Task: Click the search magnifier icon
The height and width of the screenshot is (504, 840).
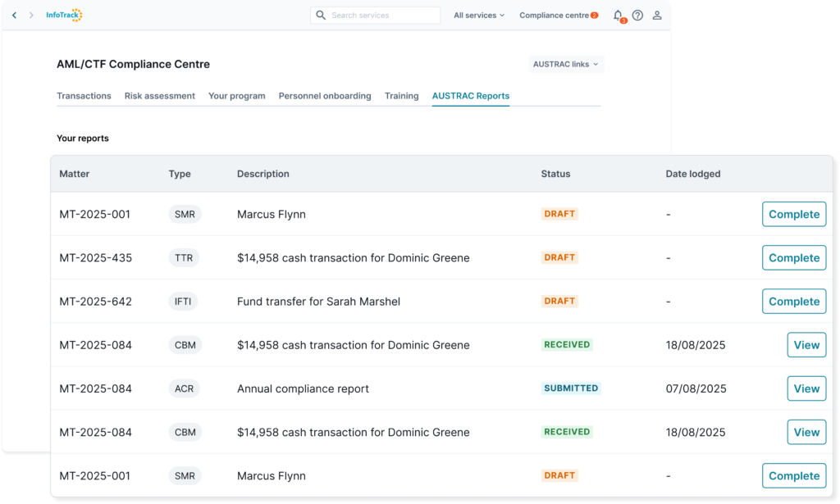Action: (321, 16)
